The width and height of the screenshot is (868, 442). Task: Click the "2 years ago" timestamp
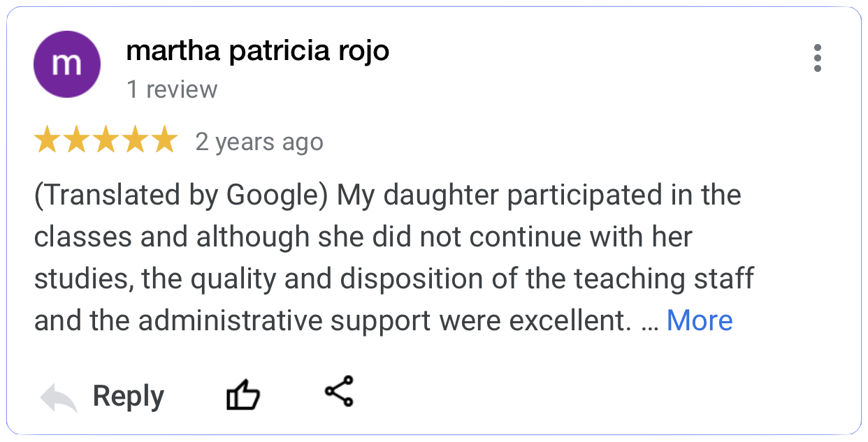[259, 142]
